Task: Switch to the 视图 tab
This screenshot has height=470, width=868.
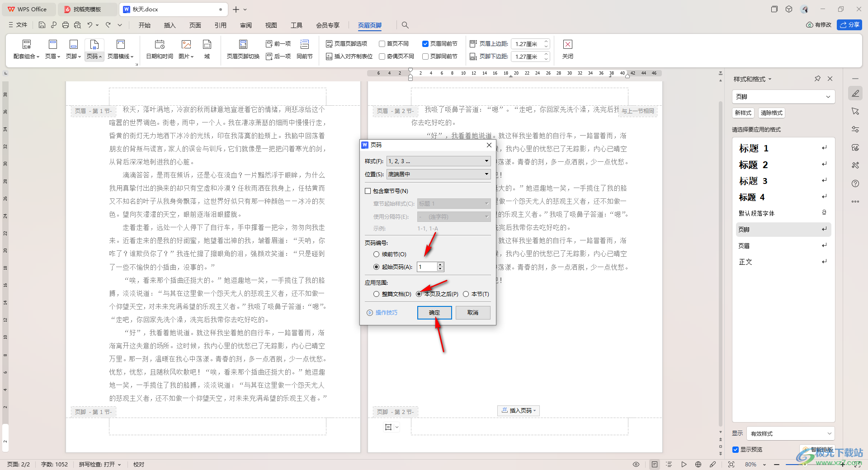Action: click(271, 25)
